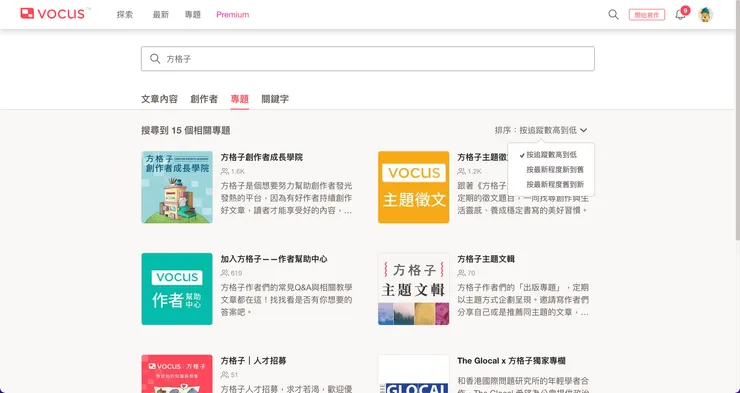Click description starting 方格子作者們的「出版專題」
The image size is (740, 393).
tap(523, 300)
